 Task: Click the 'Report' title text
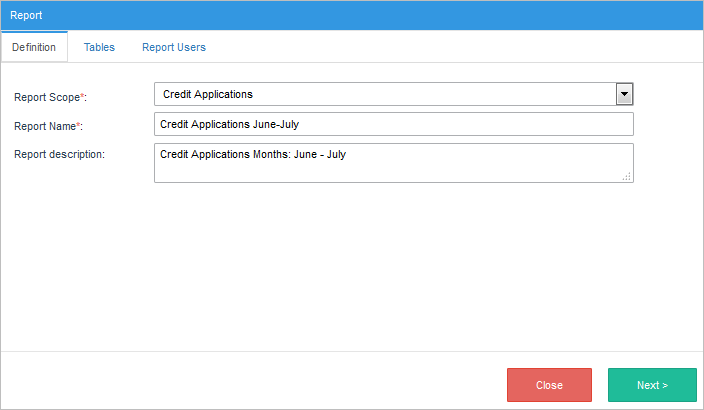coord(26,15)
